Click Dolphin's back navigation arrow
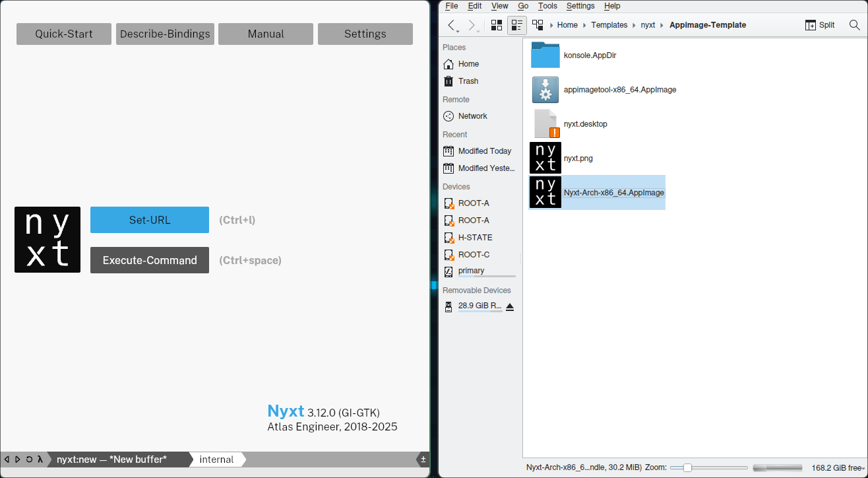868x478 pixels. point(452,25)
